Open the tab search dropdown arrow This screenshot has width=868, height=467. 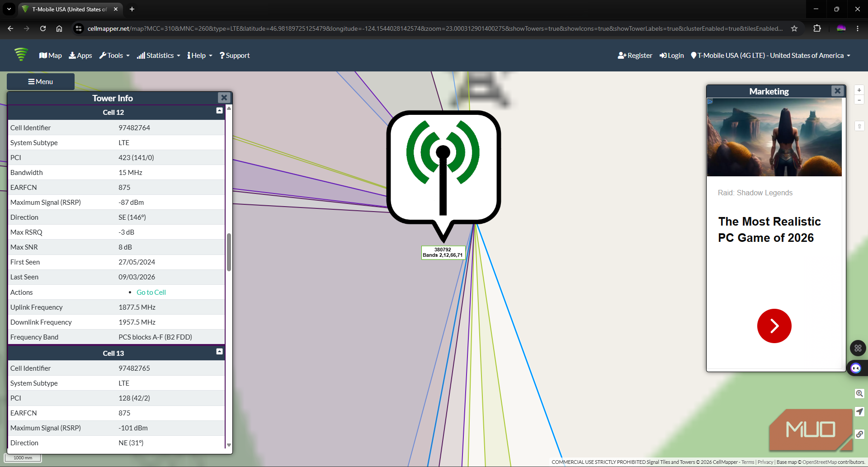click(x=9, y=9)
